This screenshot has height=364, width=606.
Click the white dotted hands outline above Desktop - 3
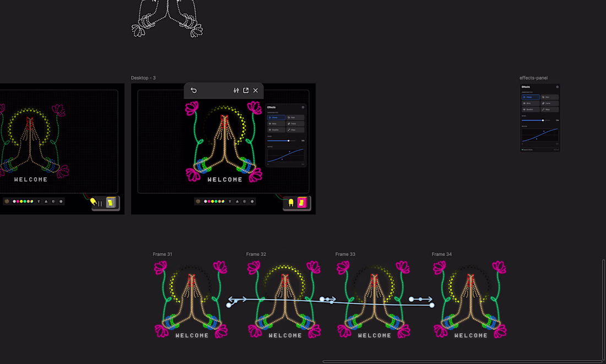[167, 18]
